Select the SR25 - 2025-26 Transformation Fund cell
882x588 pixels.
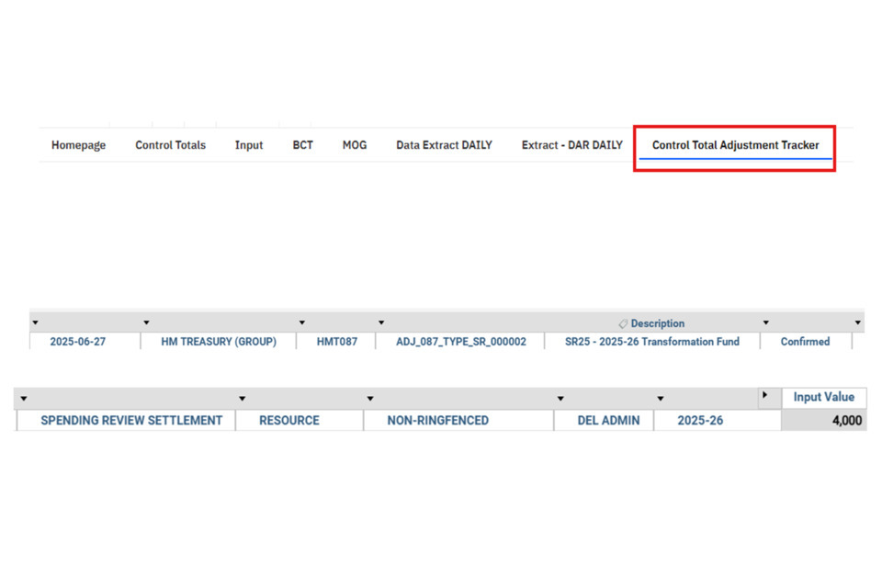[x=651, y=342]
